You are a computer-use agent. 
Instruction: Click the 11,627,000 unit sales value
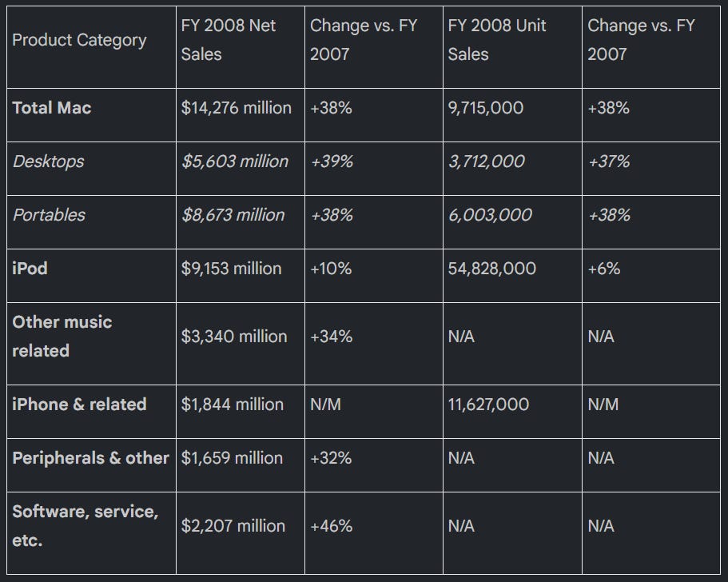click(x=488, y=404)
